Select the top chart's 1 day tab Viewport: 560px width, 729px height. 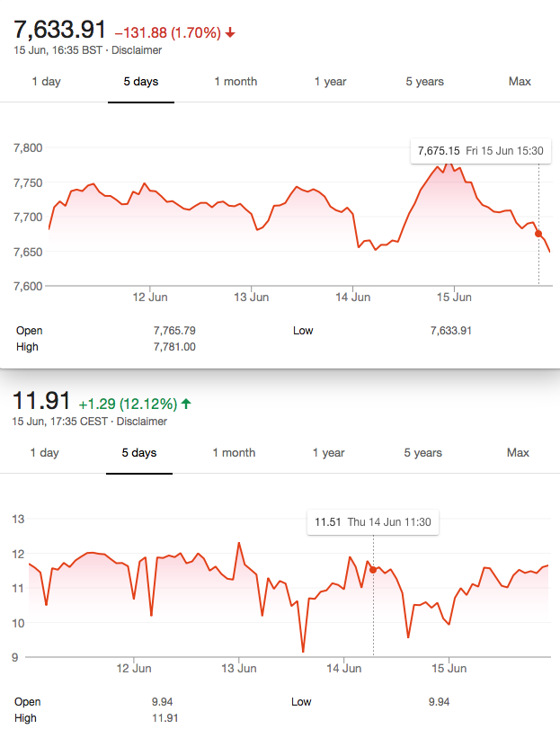[x=47, y=82]
